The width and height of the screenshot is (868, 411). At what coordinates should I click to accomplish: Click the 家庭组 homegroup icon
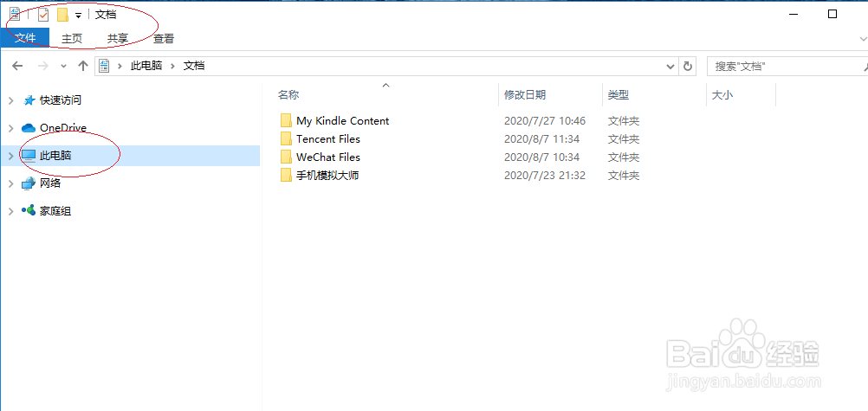tap(29, 210)
